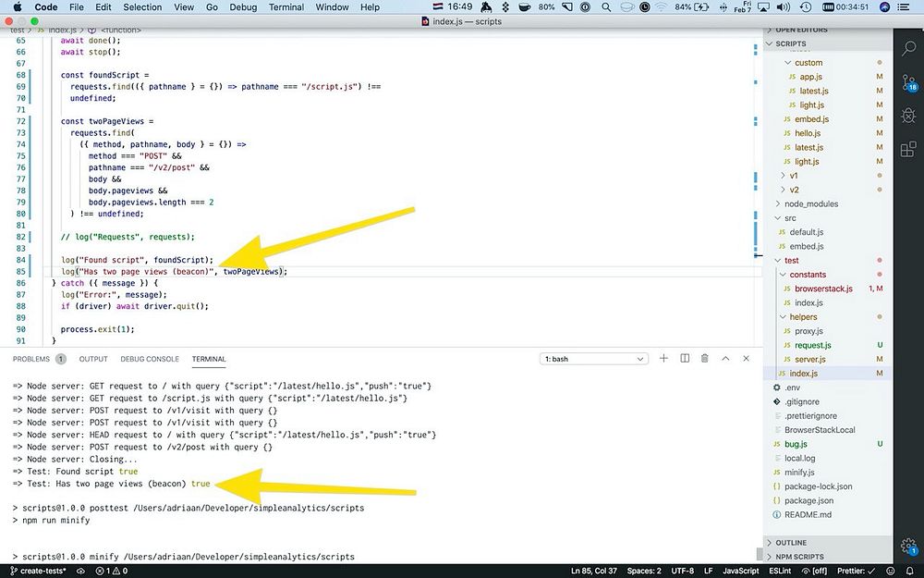924x578 pixels.
Task: Open Source Control view with 18 badge
Action: click(x=908, y=82)
